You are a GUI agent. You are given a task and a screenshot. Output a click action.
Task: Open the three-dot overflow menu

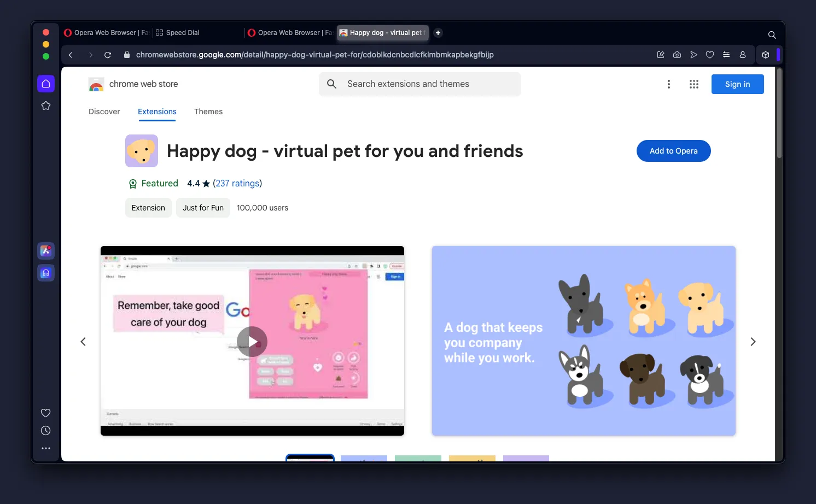coord(669,84)
